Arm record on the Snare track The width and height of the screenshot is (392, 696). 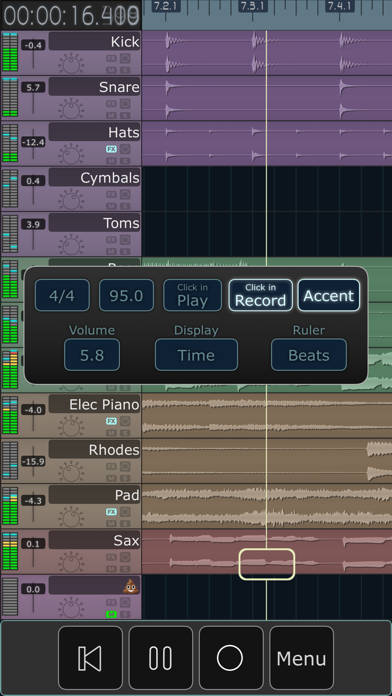[125, 103]
